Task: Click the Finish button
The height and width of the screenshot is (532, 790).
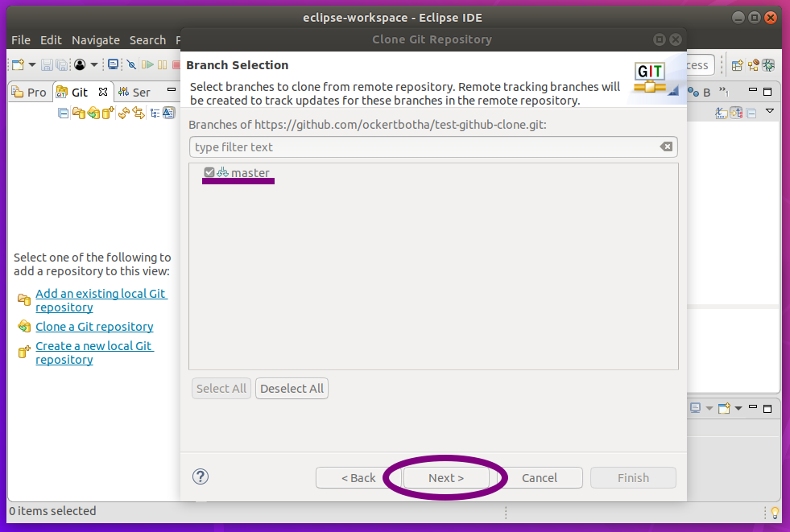Action: pos(633,477)
